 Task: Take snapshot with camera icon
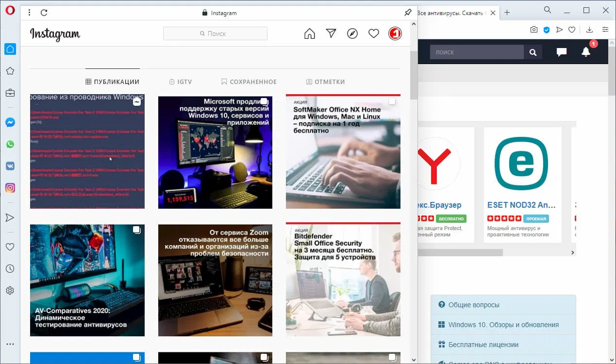[x=534, y=30]
